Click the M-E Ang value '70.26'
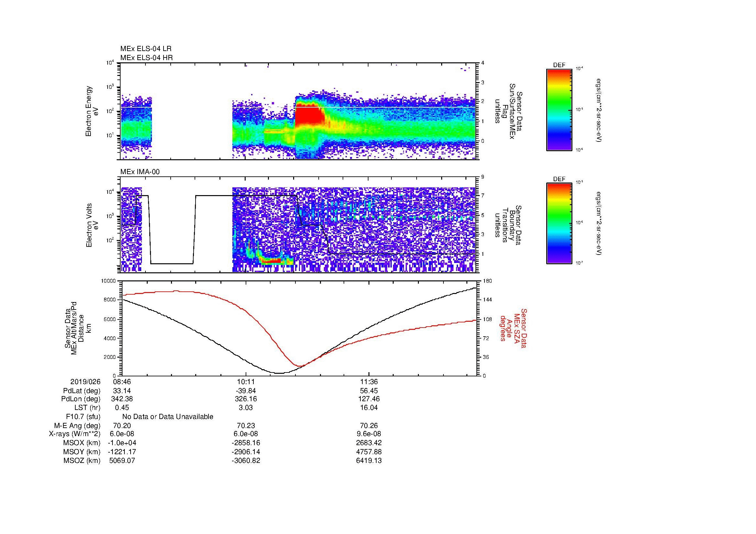This screenshot has width=756, height=534. click(369, 425)
